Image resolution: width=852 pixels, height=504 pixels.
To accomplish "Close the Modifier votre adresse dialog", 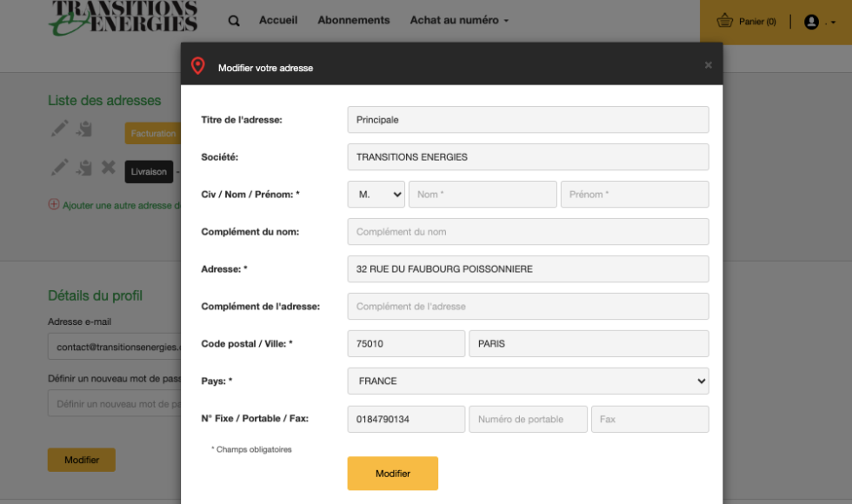I will 708,65.
